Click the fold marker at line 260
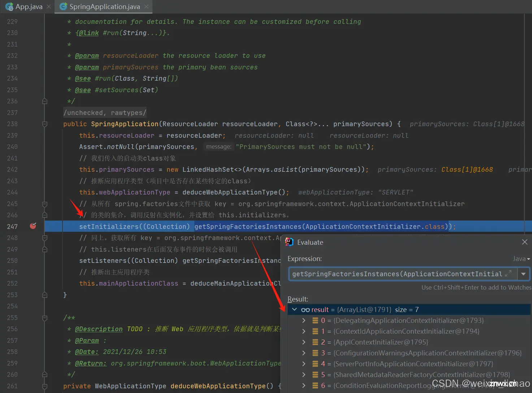The height and width of the screenshot is (393, 532). coord(45,375)
